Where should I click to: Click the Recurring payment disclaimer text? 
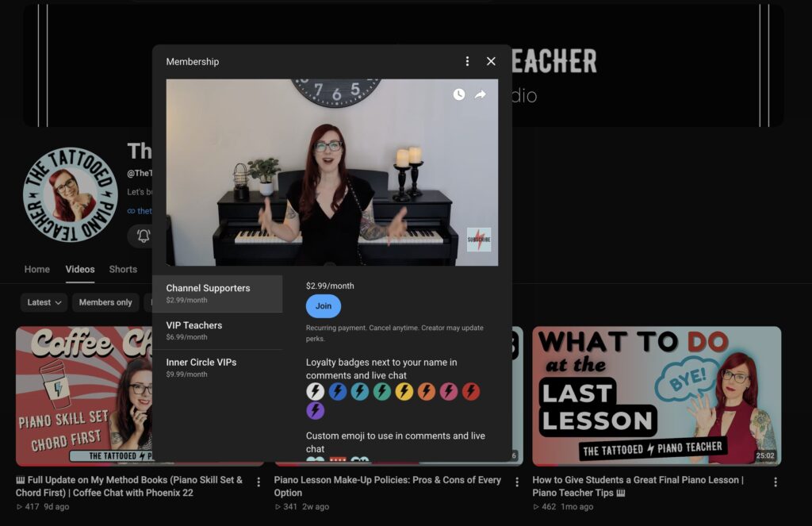pos(395,333)
